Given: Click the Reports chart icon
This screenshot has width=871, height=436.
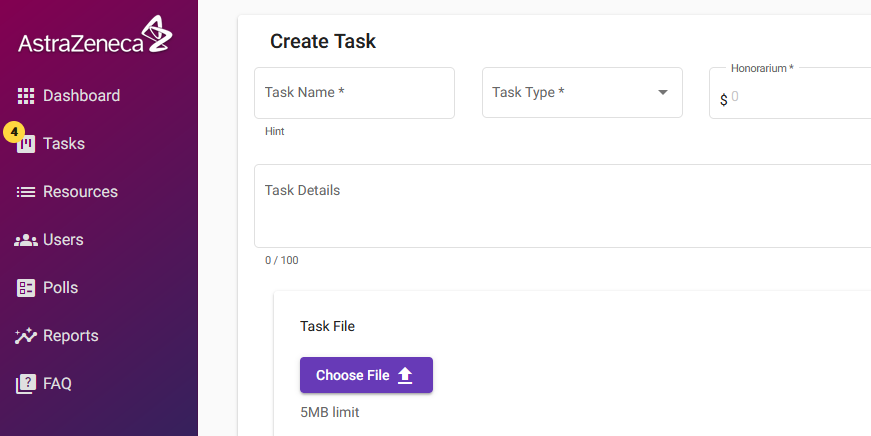Looking at the screenshot, I should click(x=26, y=336).
